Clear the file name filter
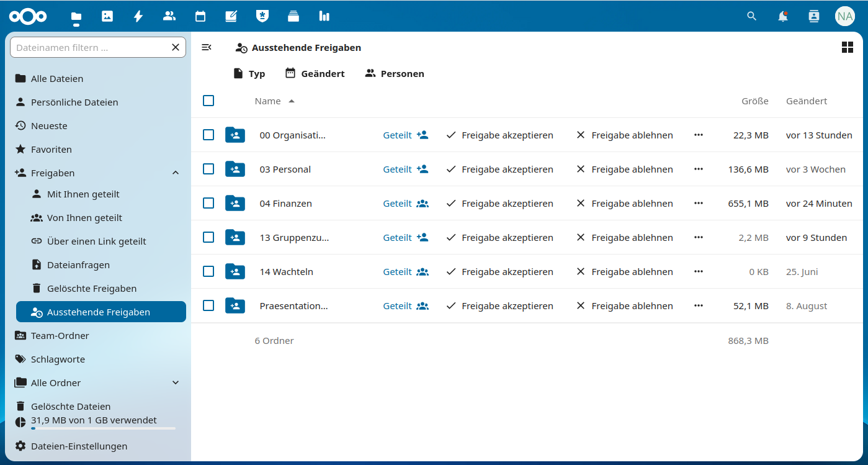Screen dimensions: 868x465 point(176,48)
